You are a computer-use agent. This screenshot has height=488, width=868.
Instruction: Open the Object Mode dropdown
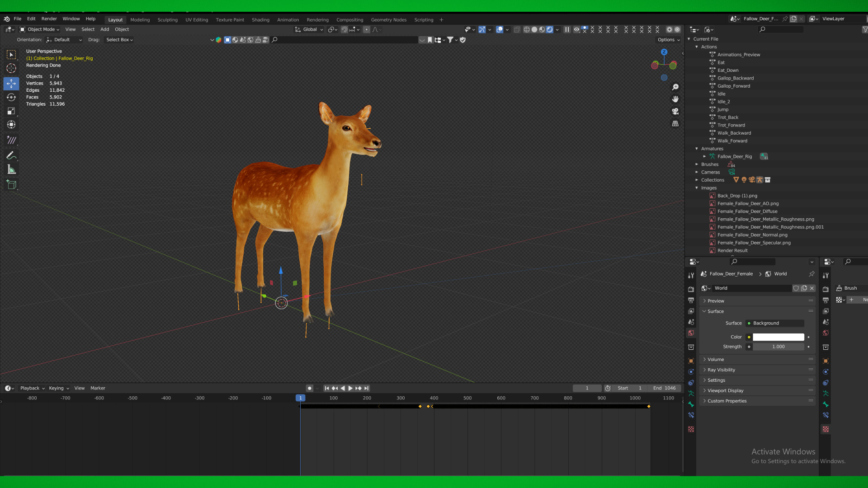point(40,29)
